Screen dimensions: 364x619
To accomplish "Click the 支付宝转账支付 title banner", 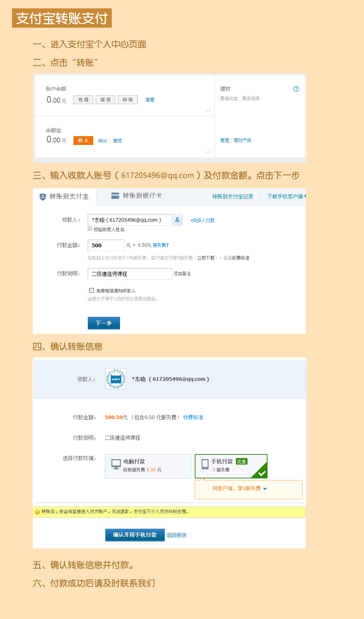I will click(62, 18).
